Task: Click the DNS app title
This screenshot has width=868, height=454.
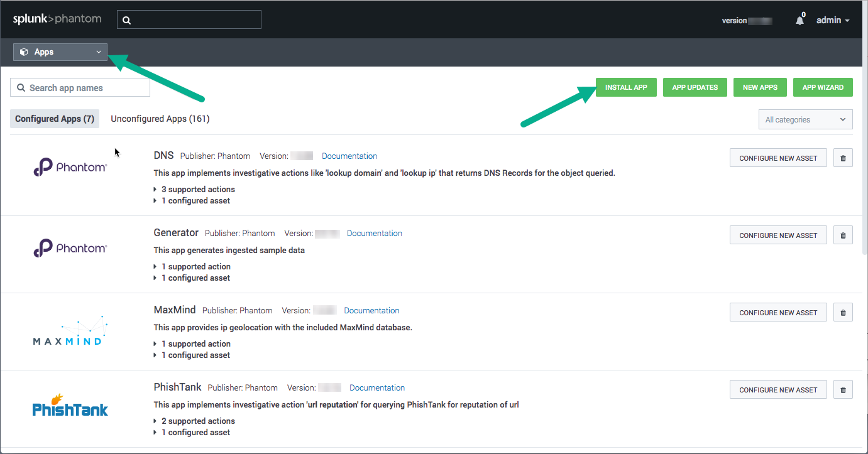Action: (x=163, y=155)
